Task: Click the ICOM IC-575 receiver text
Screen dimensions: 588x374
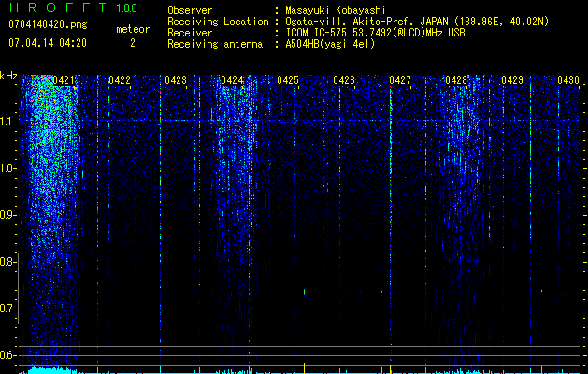Action: 375,33
